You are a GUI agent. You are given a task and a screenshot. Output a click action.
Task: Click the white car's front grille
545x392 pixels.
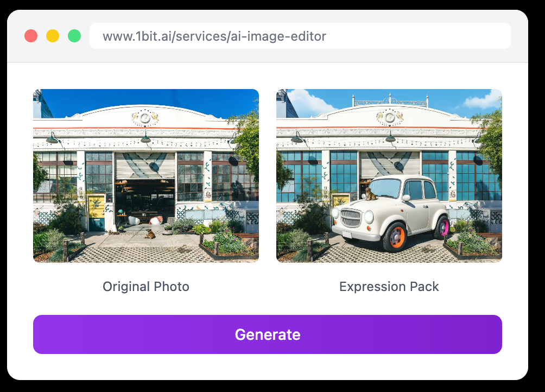pos(351,218)
